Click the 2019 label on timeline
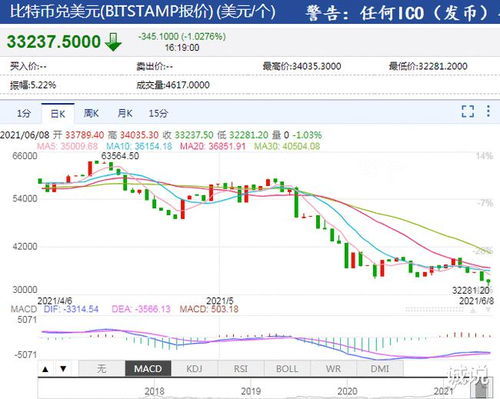This screenshot has width=500, height=399. tap(251, 391)
